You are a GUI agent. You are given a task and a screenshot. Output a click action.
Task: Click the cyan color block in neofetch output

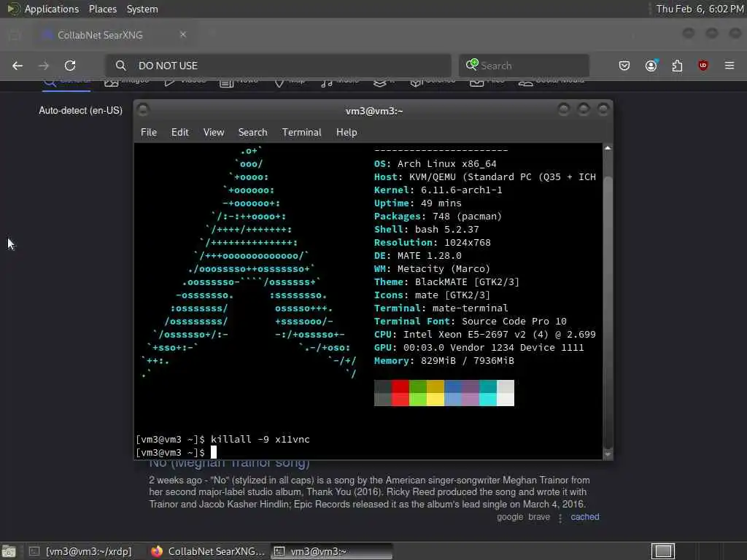tap(488, 393)
